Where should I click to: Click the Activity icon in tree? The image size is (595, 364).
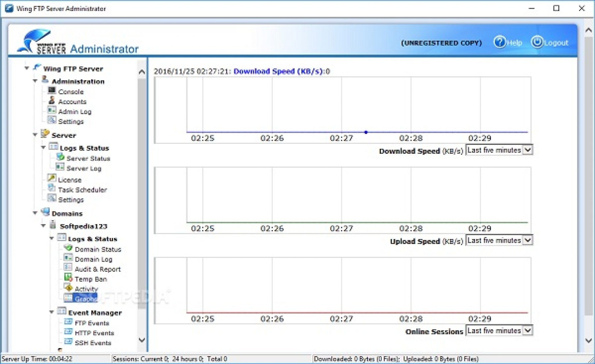68,288
